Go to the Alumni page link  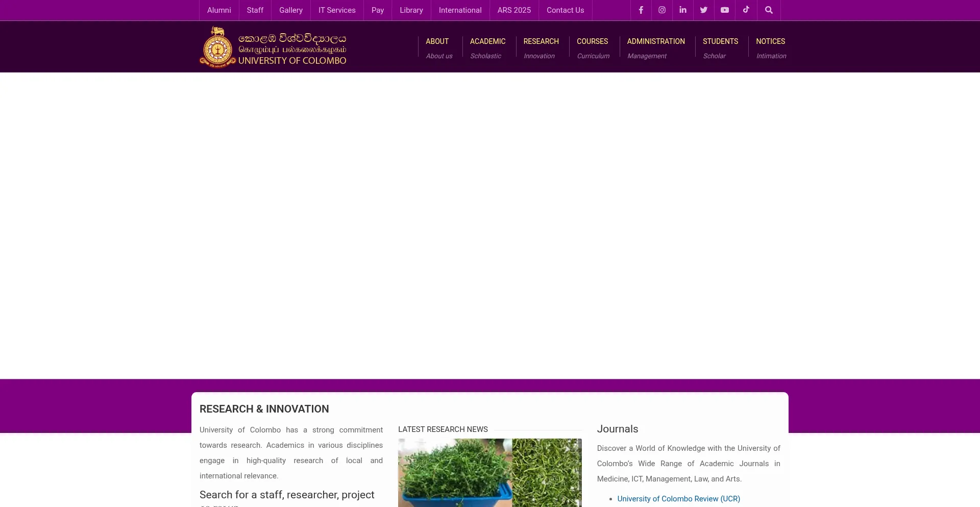tap(219, 10)
